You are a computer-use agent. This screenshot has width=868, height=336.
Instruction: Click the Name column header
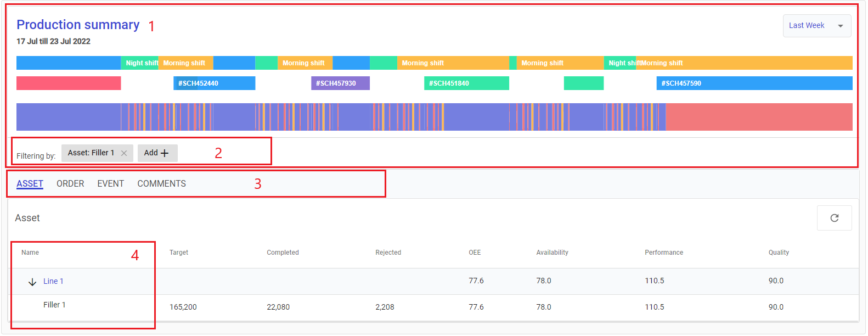coord(30,253)
